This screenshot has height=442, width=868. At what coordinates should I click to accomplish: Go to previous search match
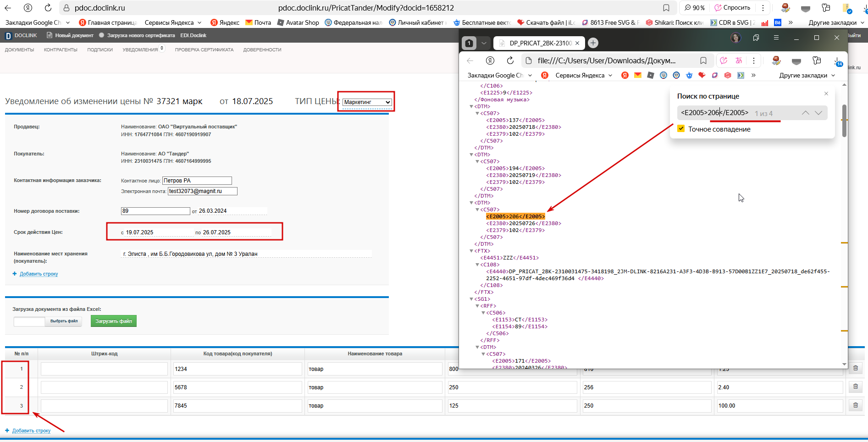coord(805,113)
